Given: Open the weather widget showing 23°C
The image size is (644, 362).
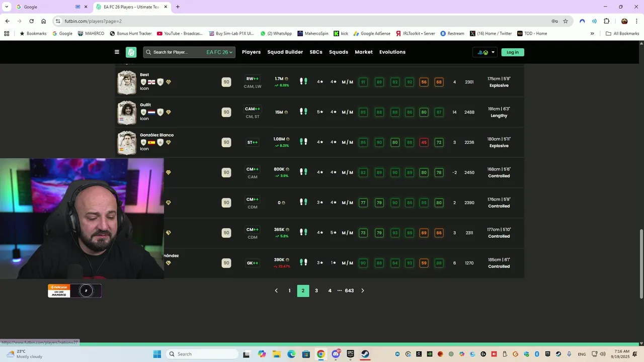Looking at the screenshot, I should 24,354.
